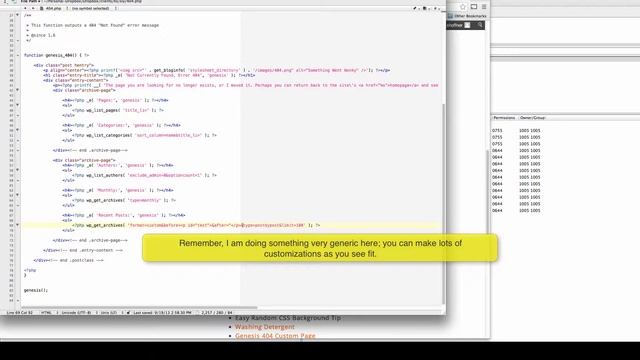640x360 pixels.
Task: Click the search magnifier in the admin bar
Action: 480,25
